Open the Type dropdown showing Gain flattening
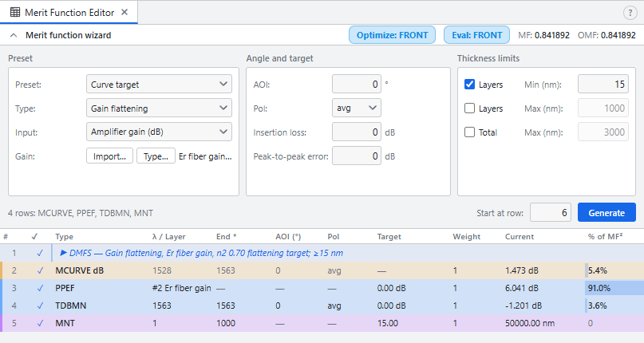 [x=159, y=108]
